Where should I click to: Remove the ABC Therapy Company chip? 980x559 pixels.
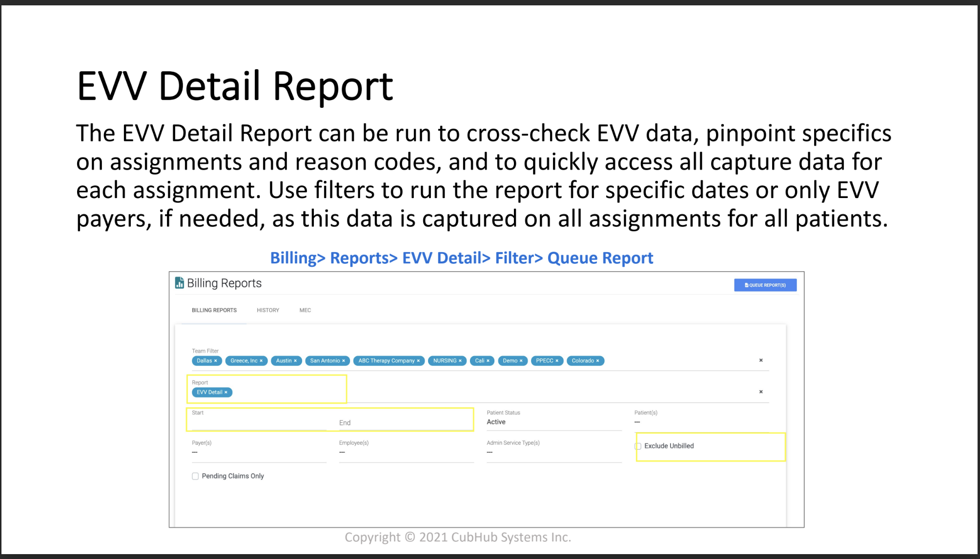418,361
